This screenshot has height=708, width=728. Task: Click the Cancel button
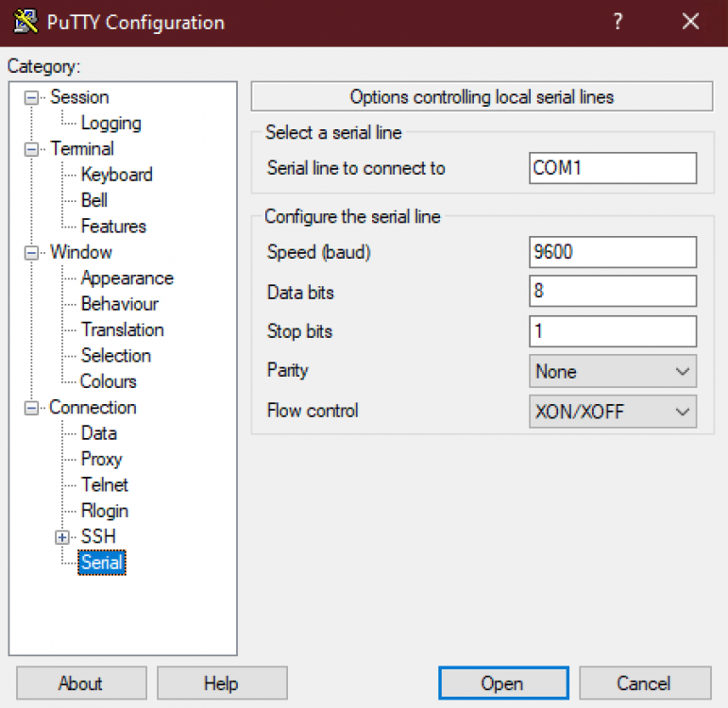point(645,683)
